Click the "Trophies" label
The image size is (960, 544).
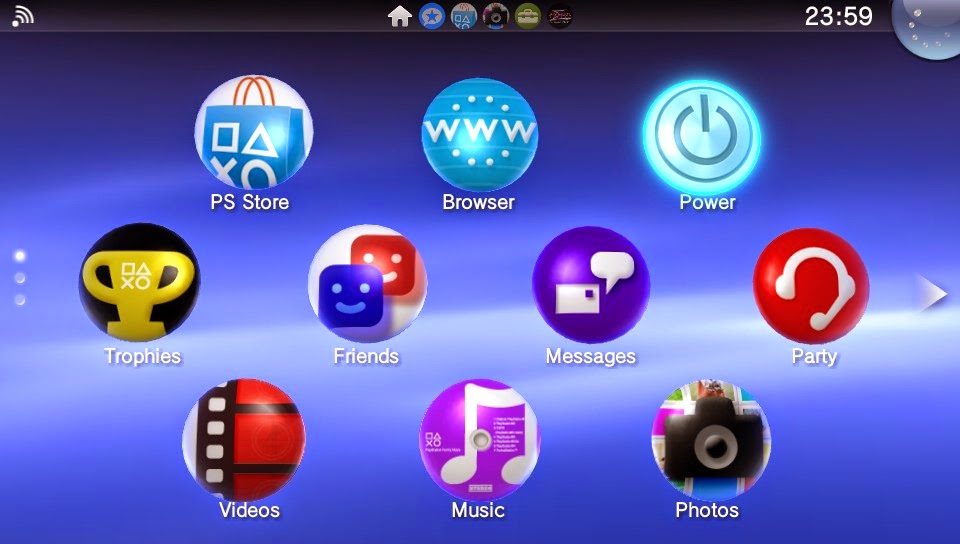pyautogui.click(x=143, y=356)
